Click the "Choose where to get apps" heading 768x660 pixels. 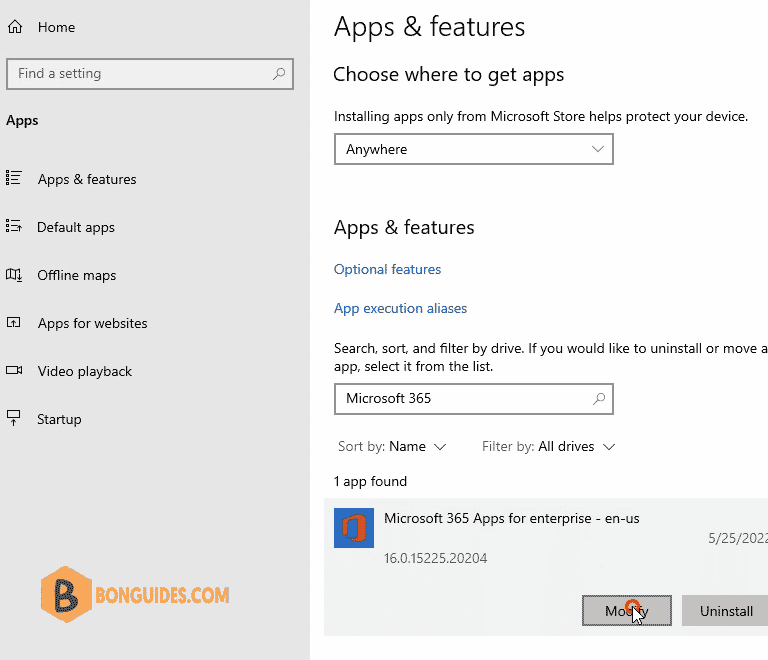click(449, 75)
